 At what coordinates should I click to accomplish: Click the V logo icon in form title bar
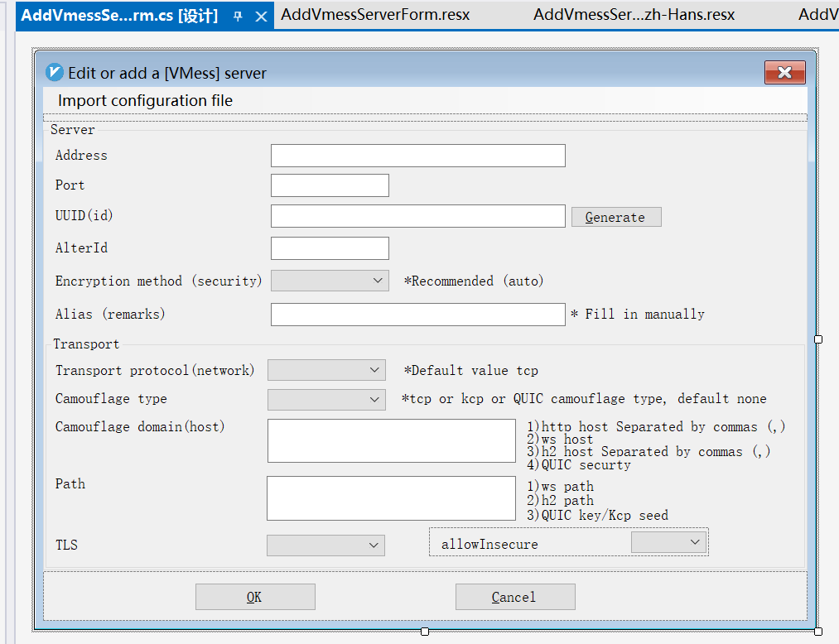[55, 73]
